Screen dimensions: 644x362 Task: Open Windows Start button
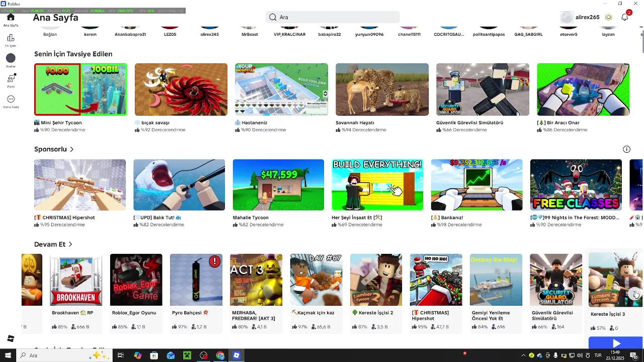[x=8, y=355]
